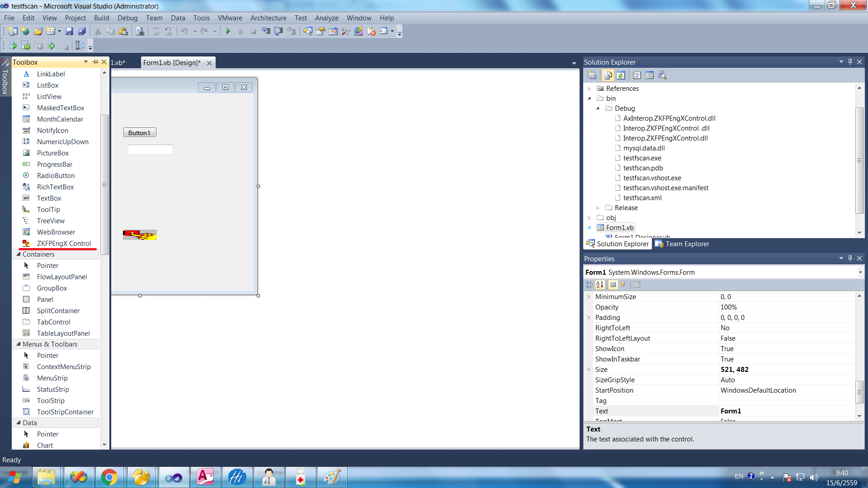Launch Google Chrome from the taskbar

pyautogui.click(x=110, y=477)
